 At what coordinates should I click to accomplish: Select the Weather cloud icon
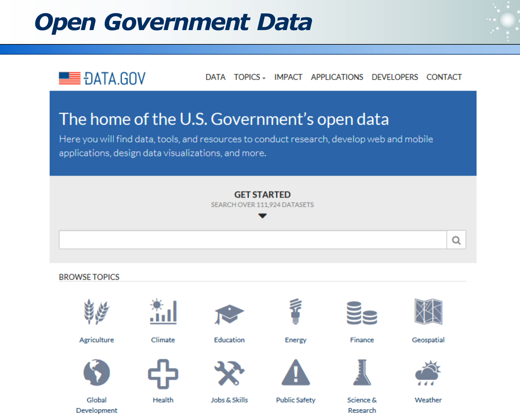(428, 373)
